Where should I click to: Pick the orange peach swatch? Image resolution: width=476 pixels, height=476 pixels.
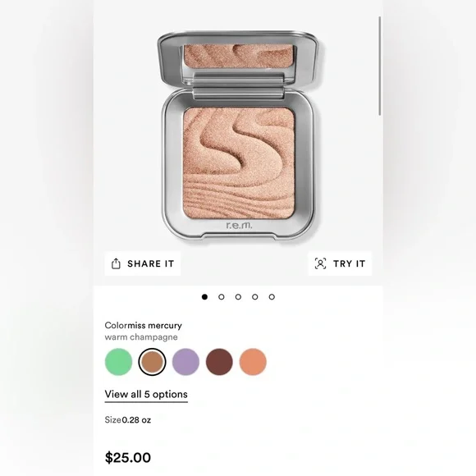253,362
